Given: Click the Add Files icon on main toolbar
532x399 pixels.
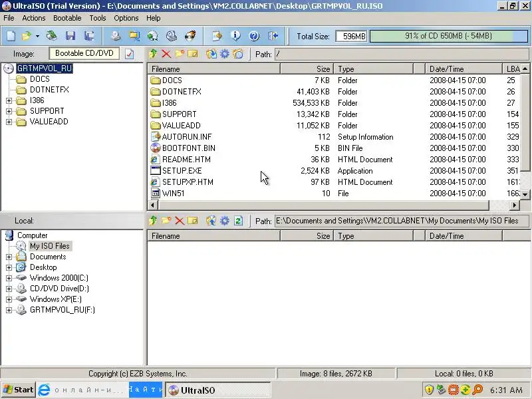Looking at the screenshot, I should click(217, 36).
